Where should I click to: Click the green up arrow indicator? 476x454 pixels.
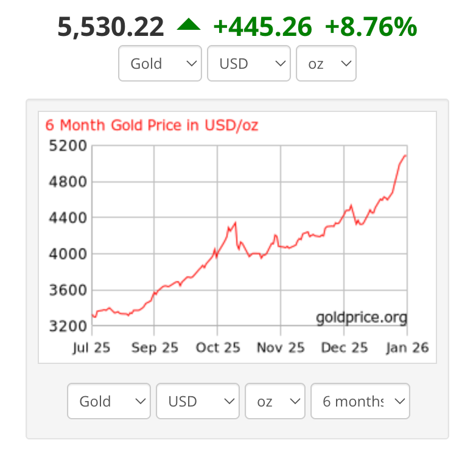coord(189,26)
